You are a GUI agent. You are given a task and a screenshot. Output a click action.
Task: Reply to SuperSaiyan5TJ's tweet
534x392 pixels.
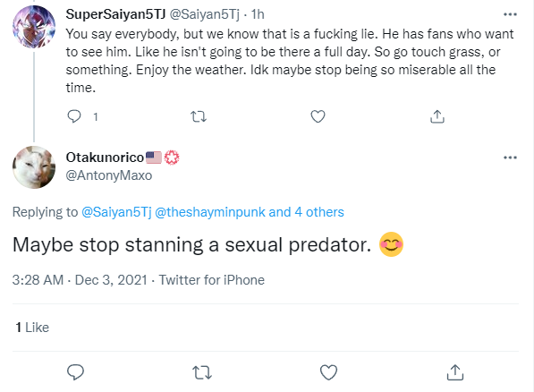point(74,116)
